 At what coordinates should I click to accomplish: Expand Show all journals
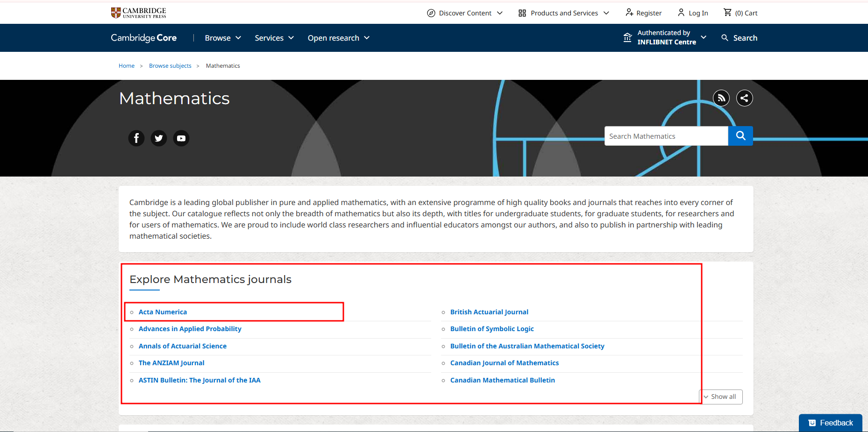[x=720, y=397]
